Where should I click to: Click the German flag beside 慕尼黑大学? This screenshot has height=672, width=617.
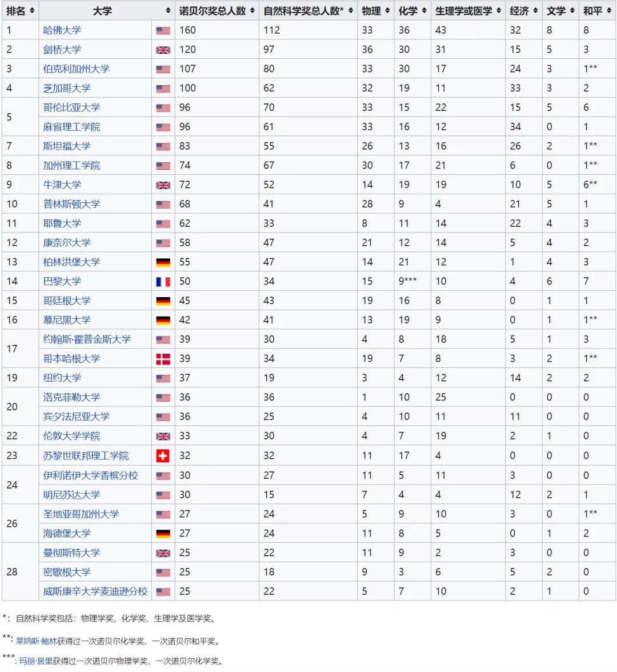163,320
